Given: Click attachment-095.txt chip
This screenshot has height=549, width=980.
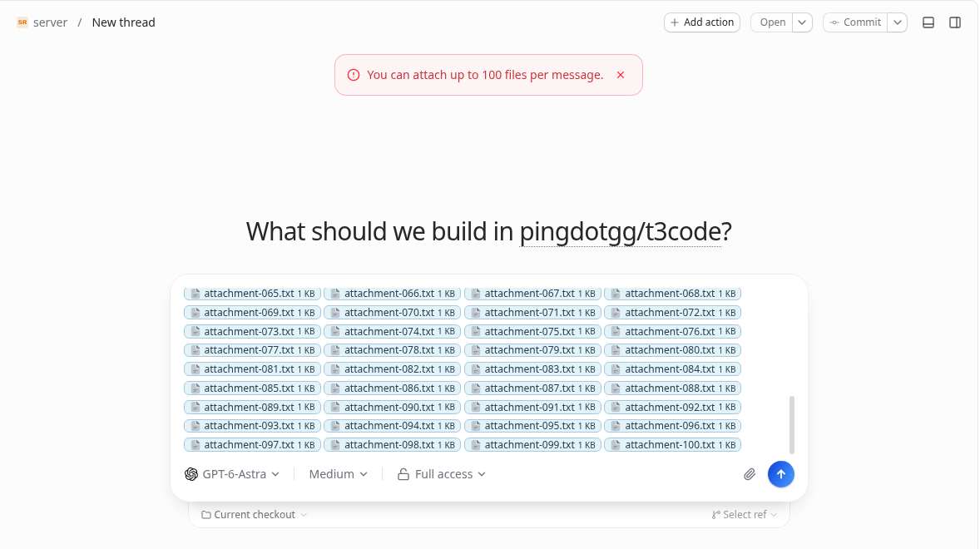Looking at the screenshot, I should [533, 426].
